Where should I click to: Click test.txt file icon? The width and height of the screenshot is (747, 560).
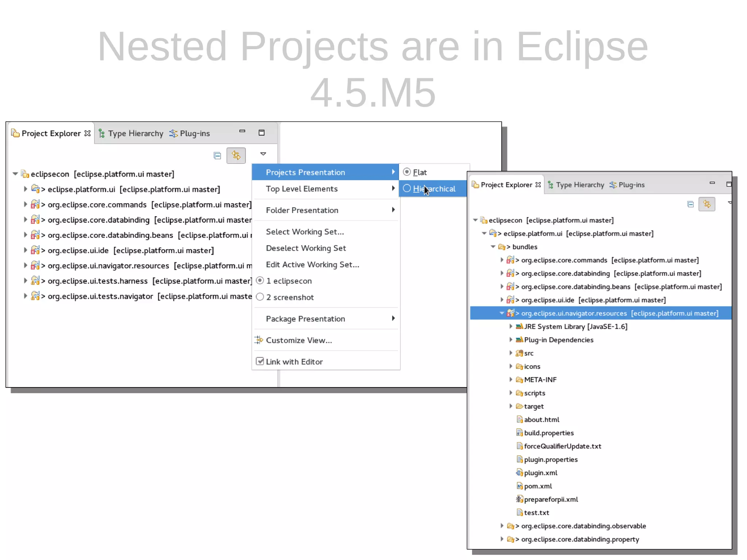[520, 513]
